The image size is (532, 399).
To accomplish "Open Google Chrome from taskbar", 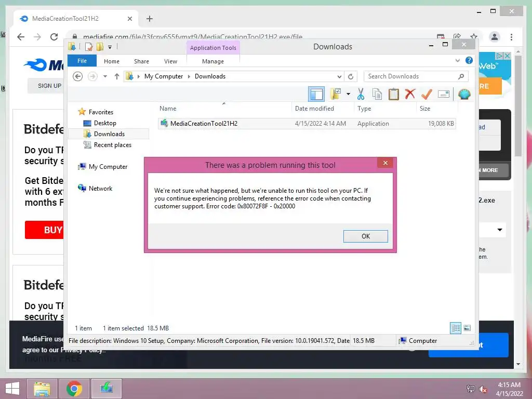I will (x=74, y=389).
